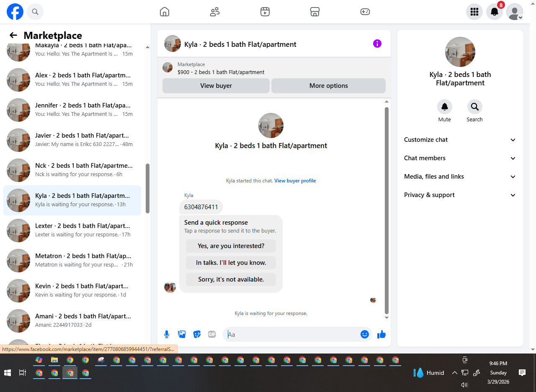This screenshot has height=392, width=536.
Task: Click chat scroll-down arrow
Action: point(387,318)
